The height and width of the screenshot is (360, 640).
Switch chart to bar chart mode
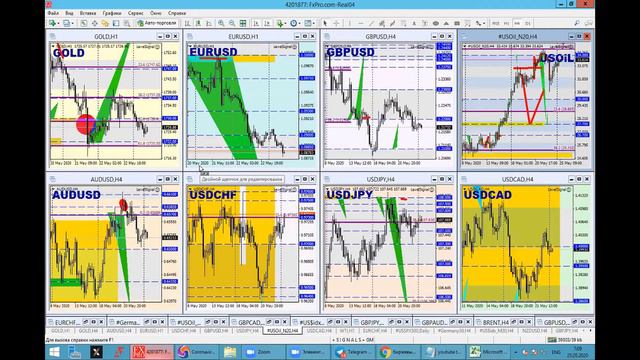tap(187, 23)
